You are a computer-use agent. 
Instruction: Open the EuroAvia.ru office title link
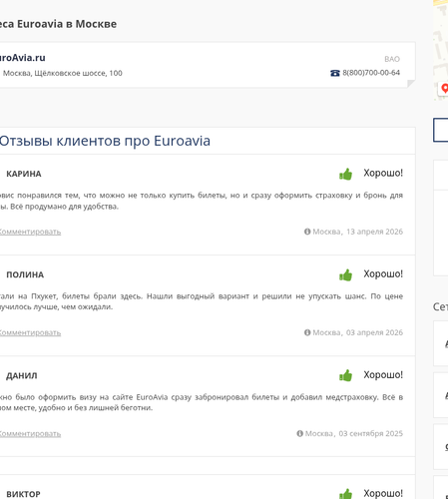(x=22, y=58)
